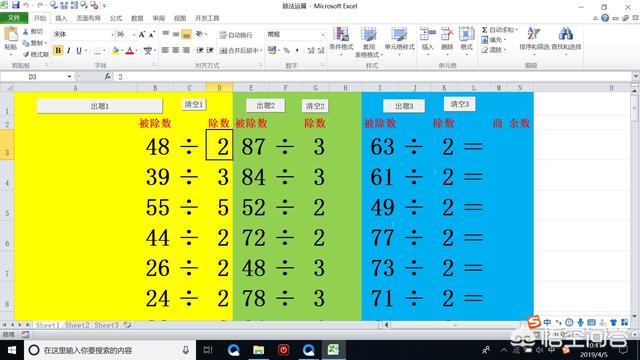Click the AutoSum sigma icon

point(484,30)
